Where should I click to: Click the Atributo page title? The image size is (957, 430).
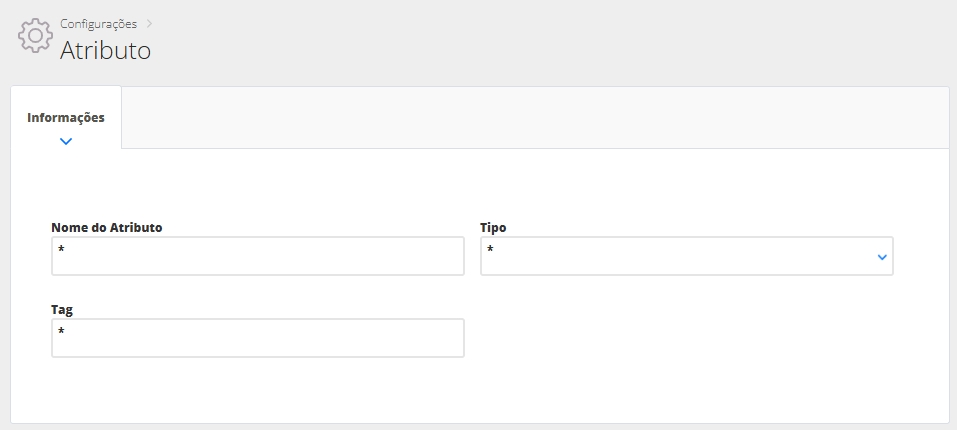pos(105,50)
